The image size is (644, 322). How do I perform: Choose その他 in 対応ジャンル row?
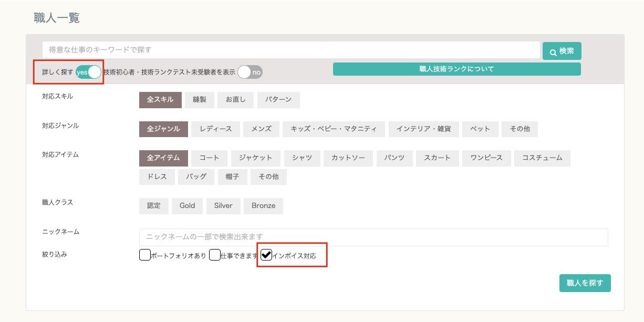tap(520, 129)
